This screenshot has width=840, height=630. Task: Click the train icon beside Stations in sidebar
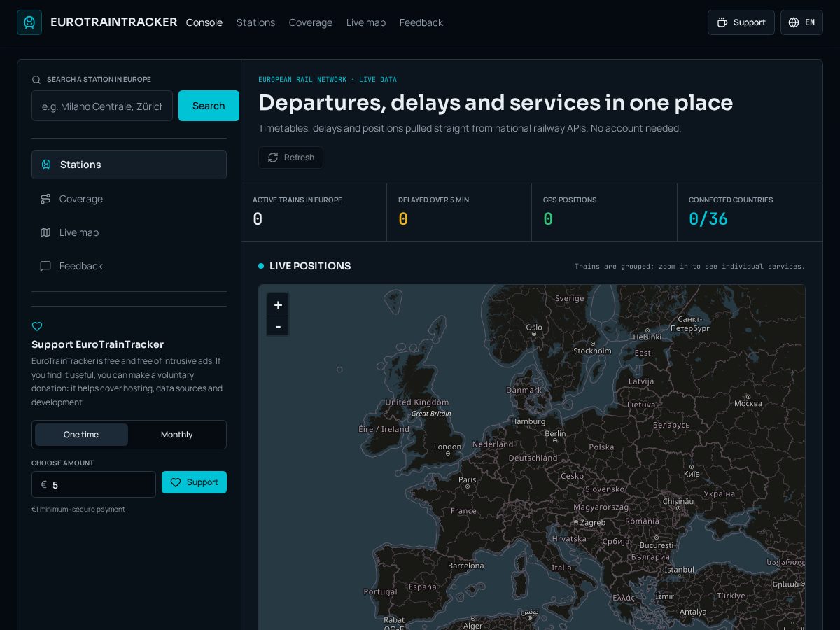[x=46, y=164]
